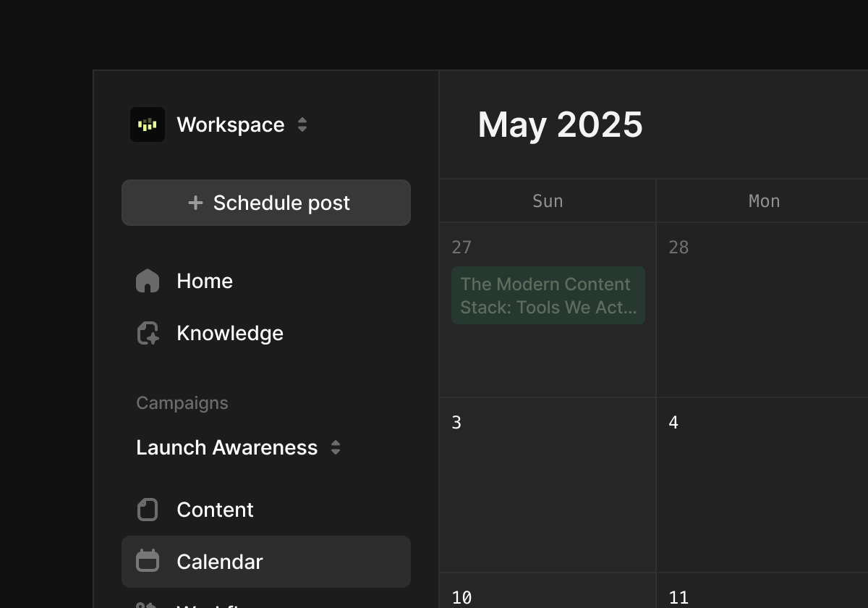This screenshot has width=868, height=608.
Task: Select the May 4 day cell
Action: [762, 492]
